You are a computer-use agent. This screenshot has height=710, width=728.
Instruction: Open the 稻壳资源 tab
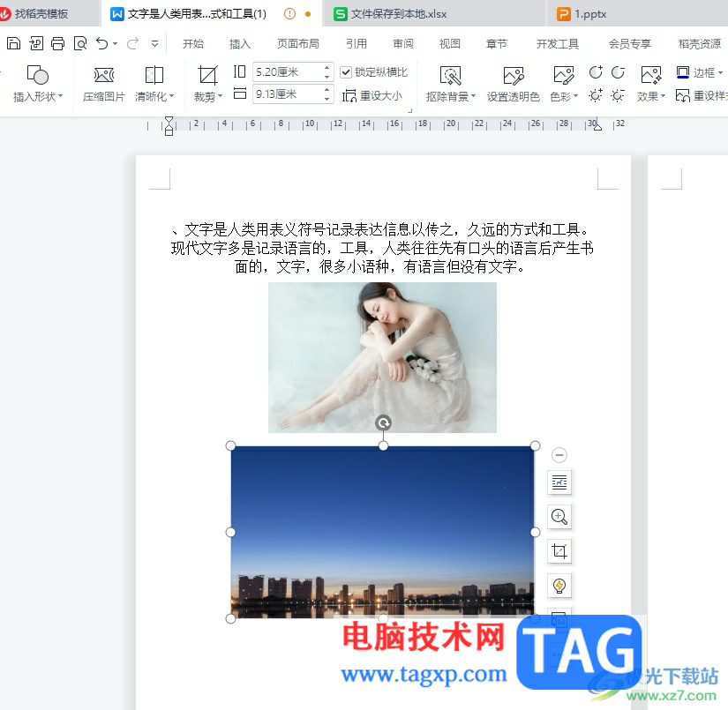[x=700, y=43]
